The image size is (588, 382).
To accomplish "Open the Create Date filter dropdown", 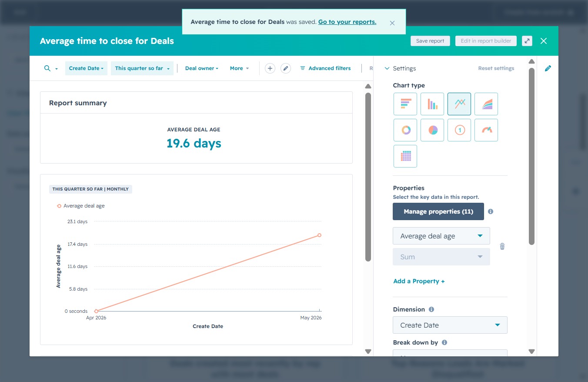I will click(86, 68).
